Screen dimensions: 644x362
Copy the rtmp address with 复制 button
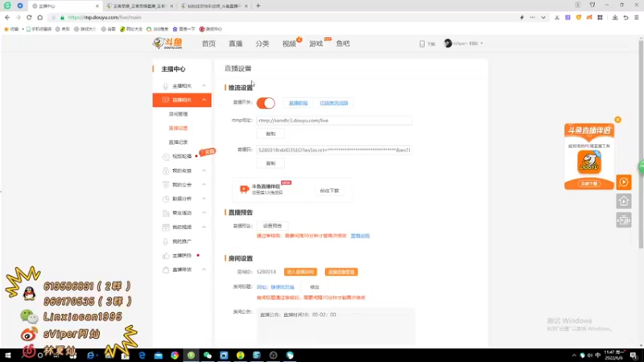click(x=270, y=134)
